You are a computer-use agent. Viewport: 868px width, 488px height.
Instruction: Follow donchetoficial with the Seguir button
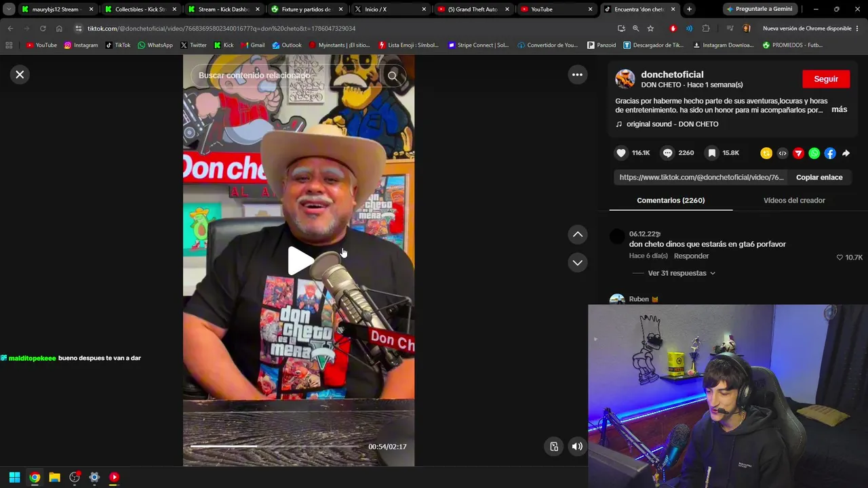(826, 79)
